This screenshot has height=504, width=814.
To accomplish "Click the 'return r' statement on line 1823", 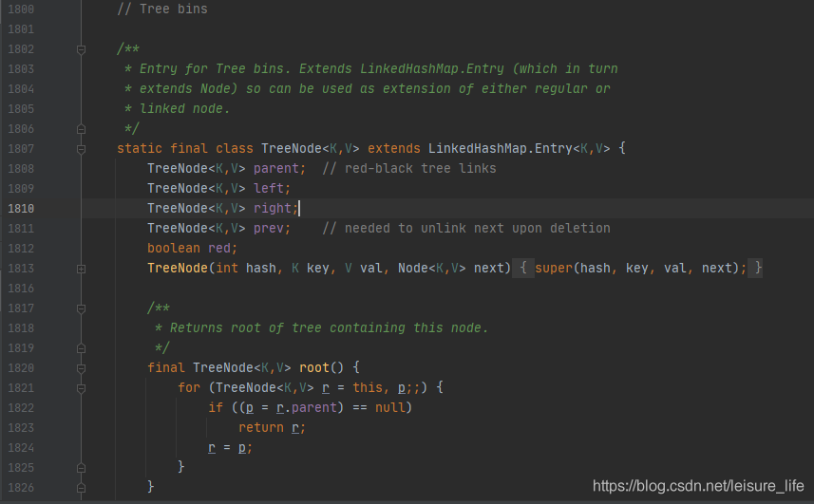I will [270, 428].
